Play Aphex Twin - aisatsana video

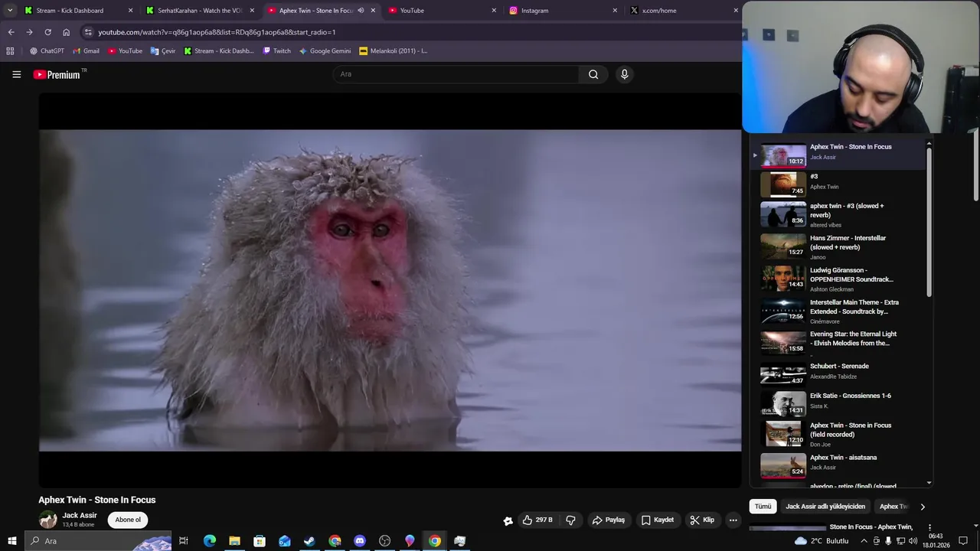[x=838, y=465]
